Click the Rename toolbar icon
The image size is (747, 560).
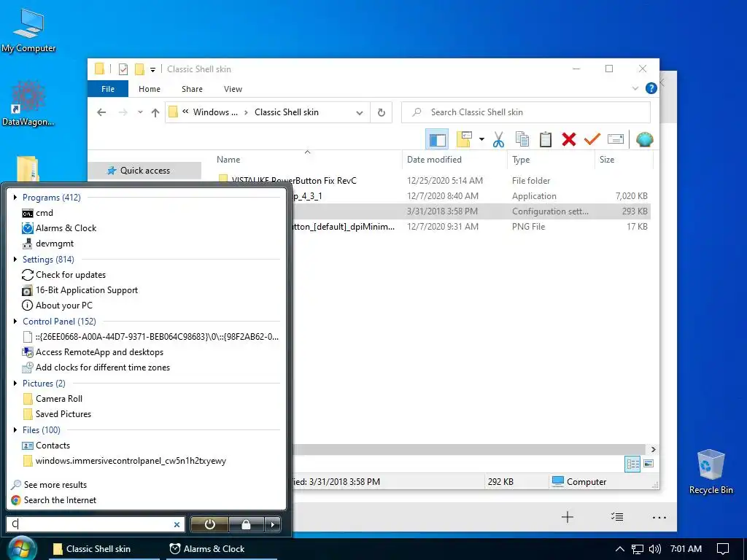coord(616,139)
